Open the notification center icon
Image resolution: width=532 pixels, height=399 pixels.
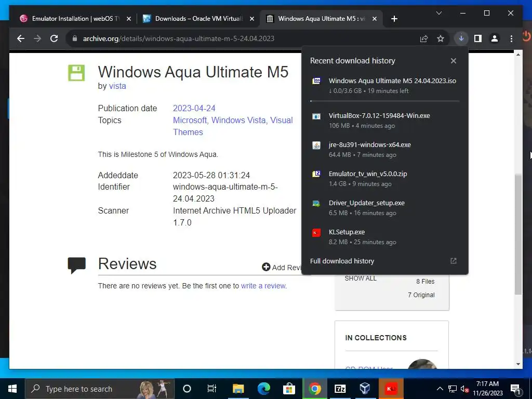[x=515, y=389]
